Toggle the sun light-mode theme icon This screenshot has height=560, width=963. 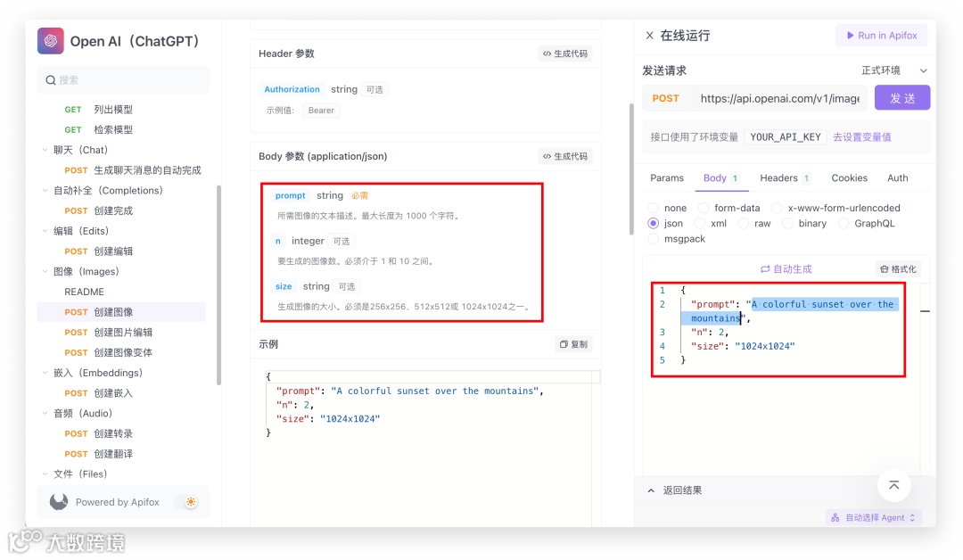pyautogui.click(x=191, y=502)
